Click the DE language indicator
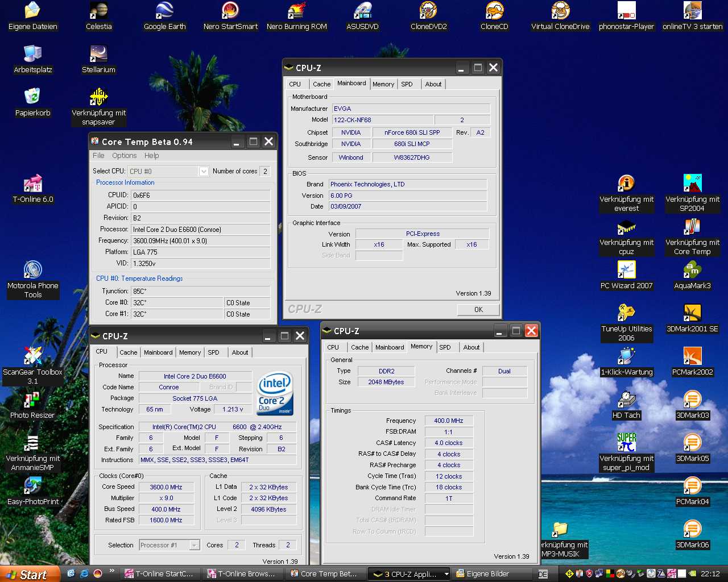 543,574
